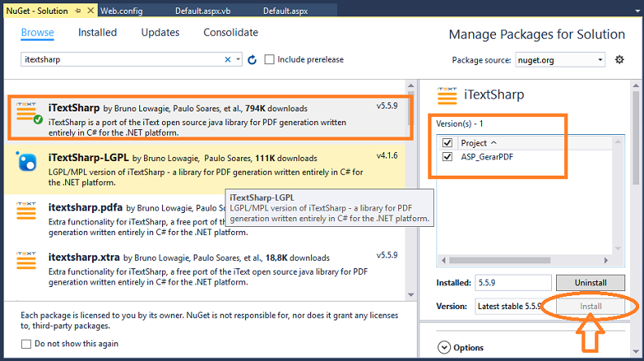Click the Installed version 5.5.9 field

point(513,283)
